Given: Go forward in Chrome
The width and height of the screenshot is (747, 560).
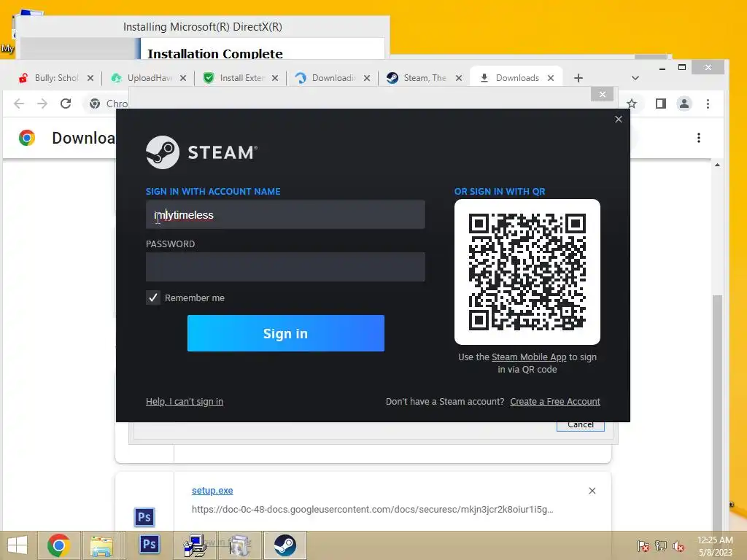Looking at the screenshot, I should [x=42, y=104].
